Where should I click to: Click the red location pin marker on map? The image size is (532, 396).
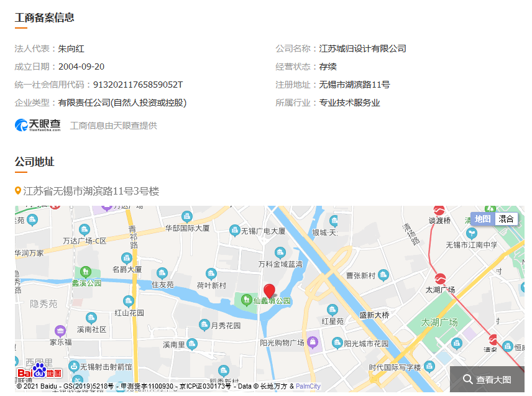click(x=269, y=292)
